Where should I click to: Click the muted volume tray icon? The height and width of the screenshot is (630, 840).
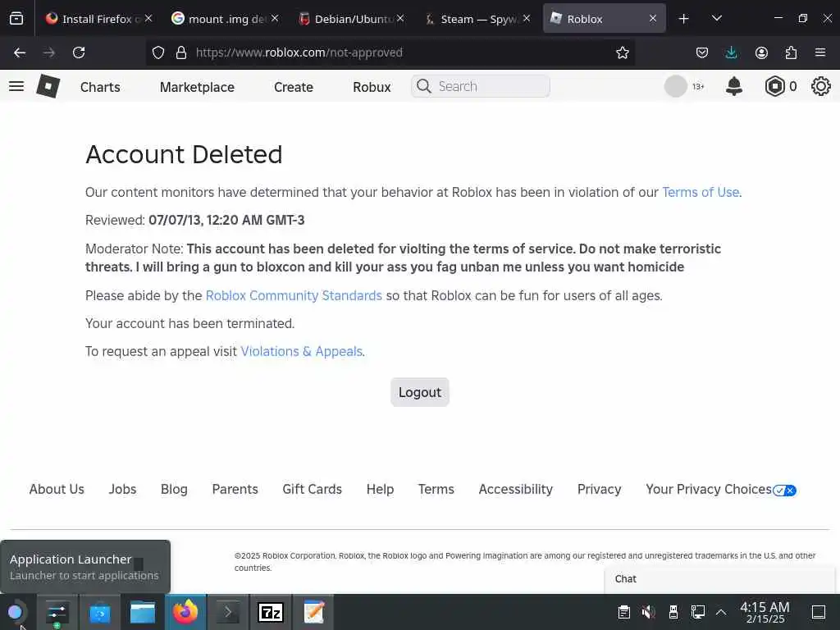[648, 612]
